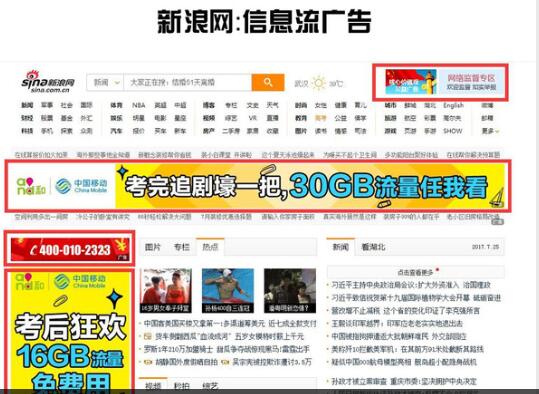Expand the 更多 navigation dropdown
Screen dimensions: 539x394
click(491, 131)
